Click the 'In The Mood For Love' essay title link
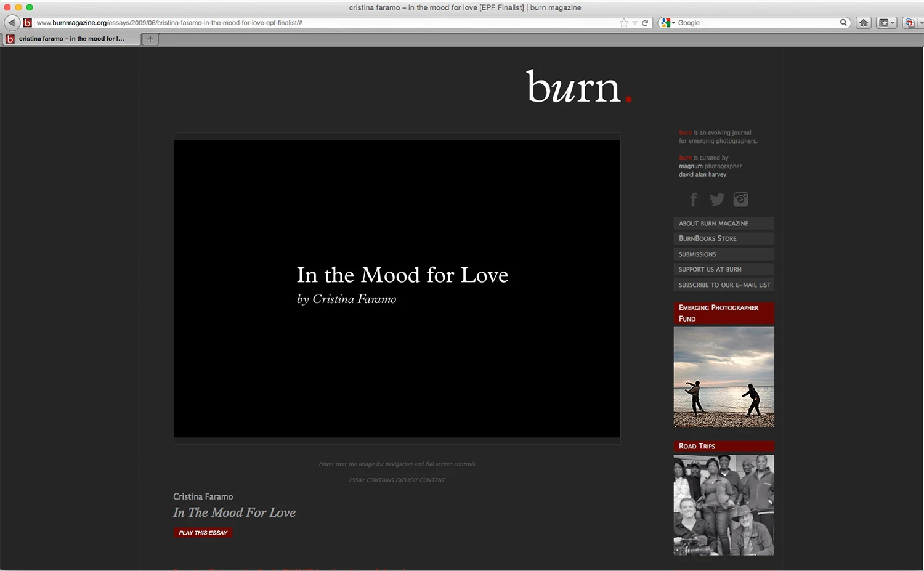Screen dimensions: 924x571 pos(235,512)
